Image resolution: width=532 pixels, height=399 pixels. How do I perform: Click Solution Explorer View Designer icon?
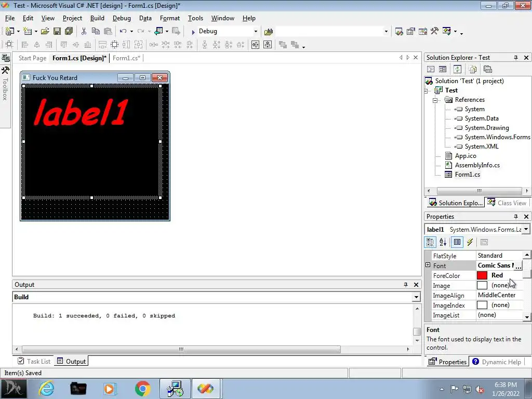pyautogui.click(x=443, y=69)
